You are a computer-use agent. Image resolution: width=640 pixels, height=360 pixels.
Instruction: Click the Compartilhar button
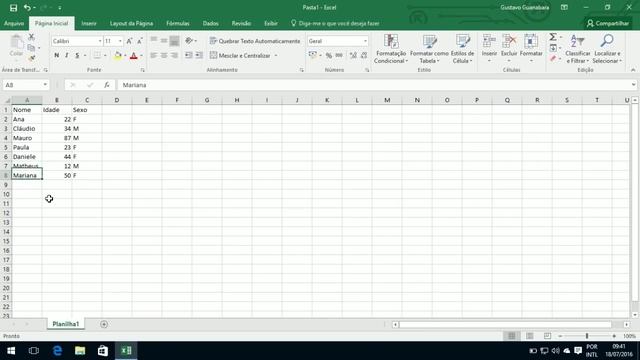coord(608,24)
